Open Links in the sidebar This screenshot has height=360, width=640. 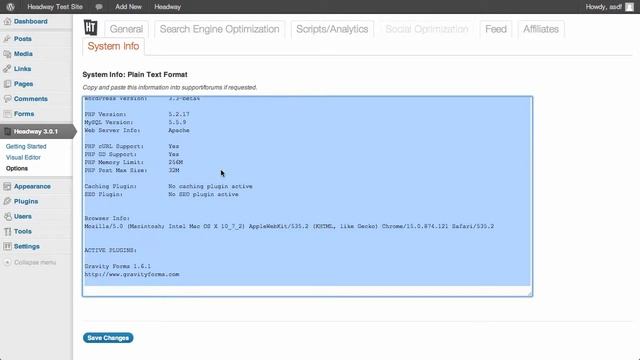click(22, 69)
